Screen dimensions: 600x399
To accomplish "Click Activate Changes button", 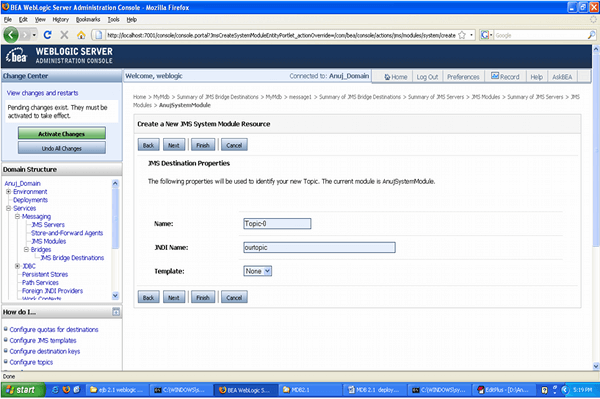I will point(62,134).
